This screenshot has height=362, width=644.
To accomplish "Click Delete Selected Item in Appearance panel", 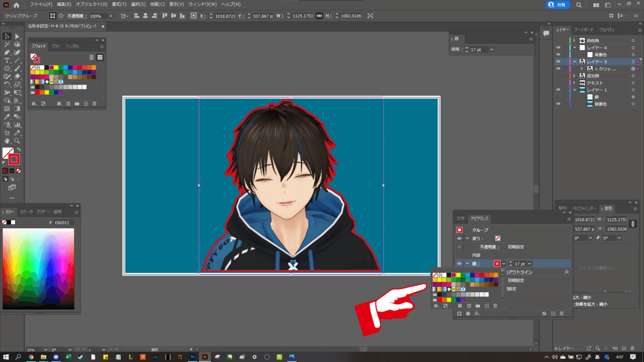I will tap(561, 313).
